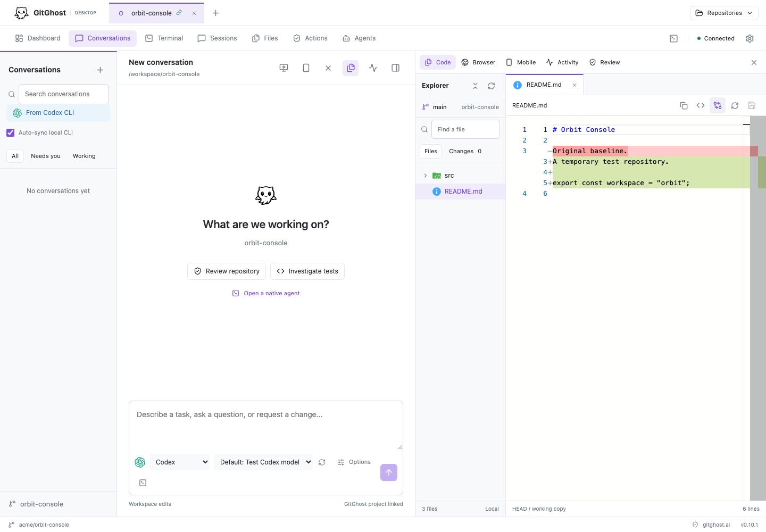Click the main branch indicator
Viewport: 766px width, 532px height.
point(435,107)
